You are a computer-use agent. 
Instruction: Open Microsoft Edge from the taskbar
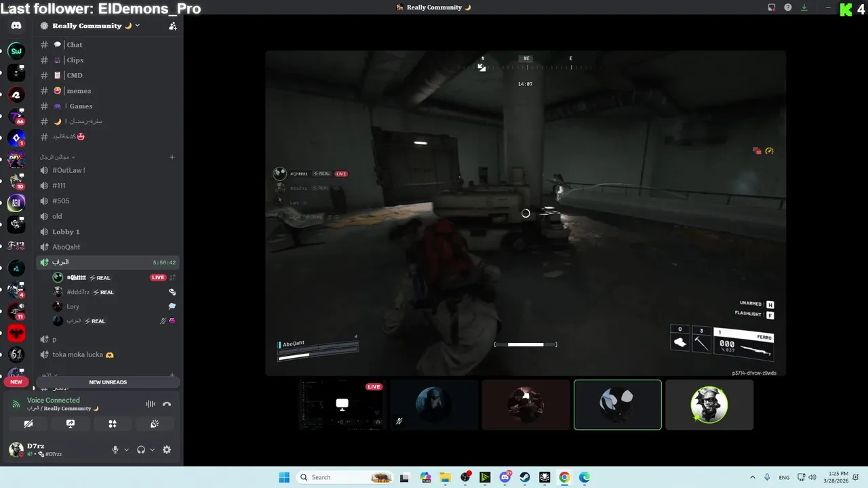[585, 477]
